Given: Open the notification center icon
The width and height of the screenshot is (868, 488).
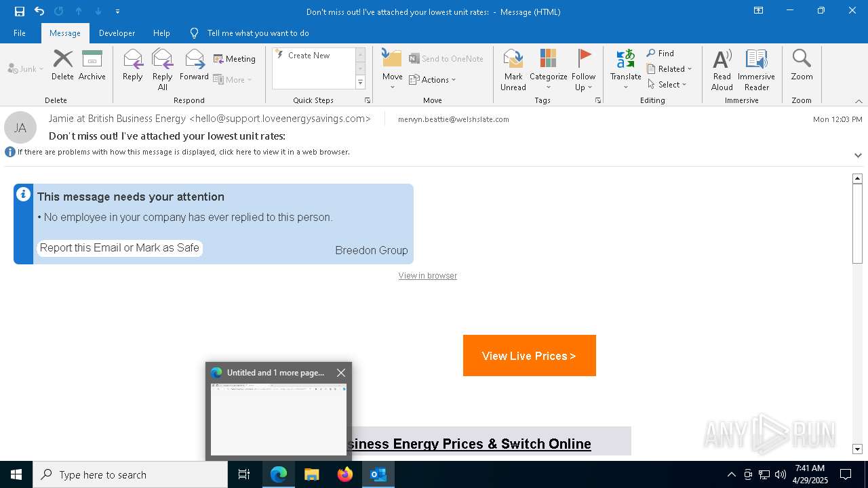Looking at the screenshot, I should tap(846, 474).
